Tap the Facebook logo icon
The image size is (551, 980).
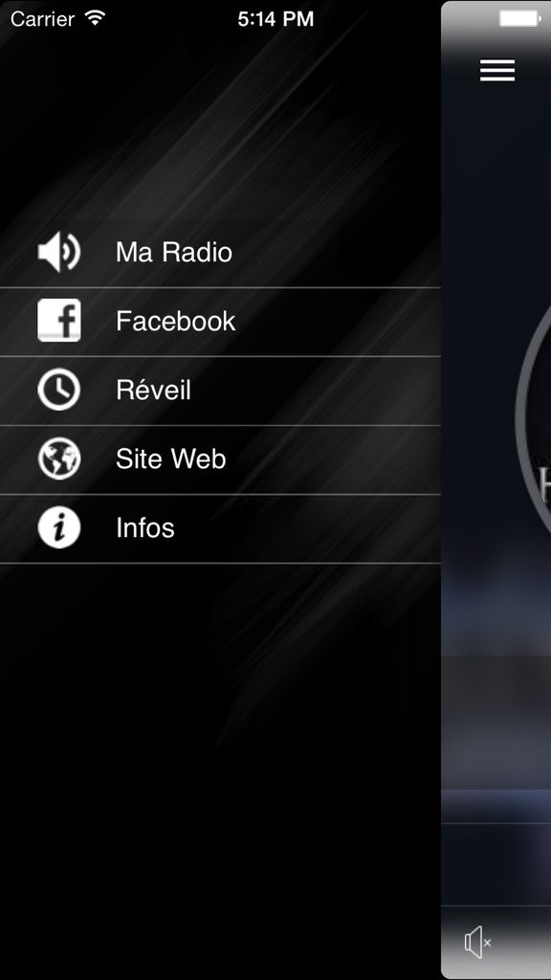click(58, 320)
